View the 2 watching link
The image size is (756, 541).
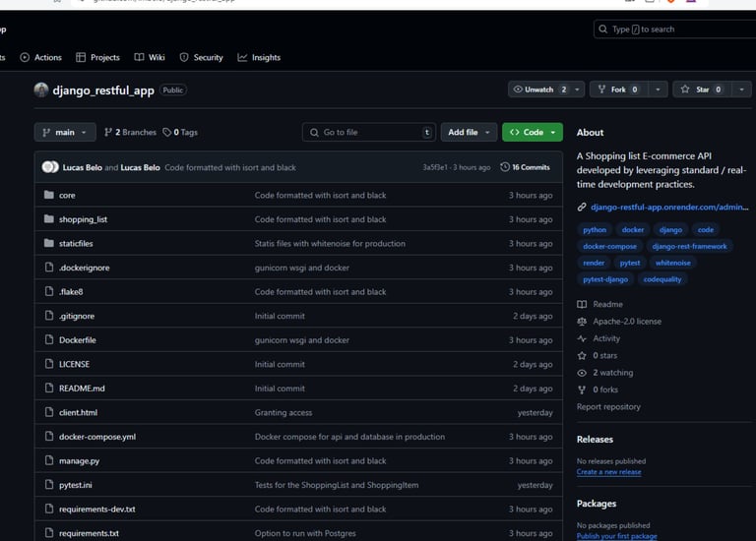(613, 373)
